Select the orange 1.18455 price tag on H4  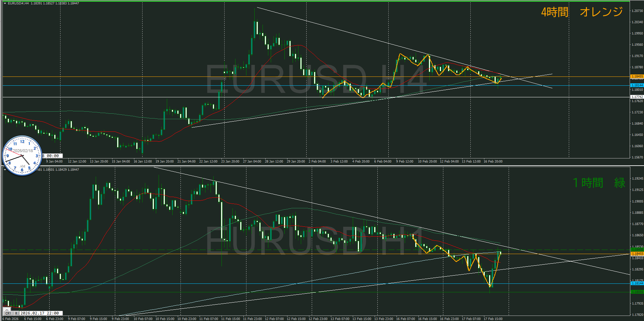(x=637, y=76)
